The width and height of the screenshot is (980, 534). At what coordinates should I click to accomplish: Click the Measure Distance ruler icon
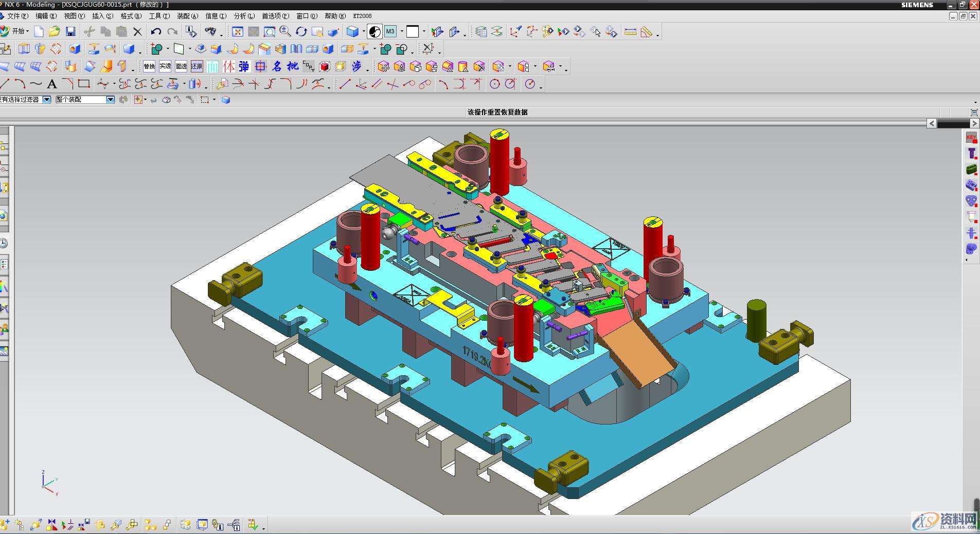pos(630,32)
